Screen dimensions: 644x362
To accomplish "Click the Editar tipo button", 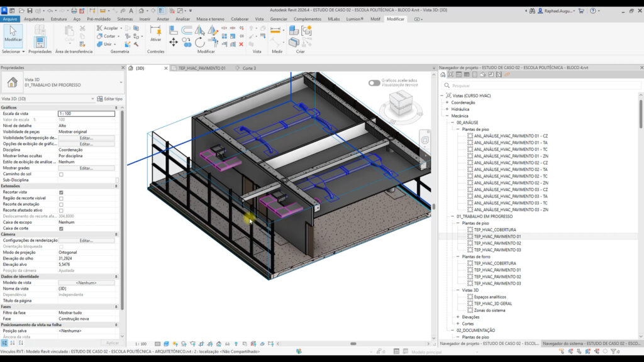I will [x=109, y=99].
